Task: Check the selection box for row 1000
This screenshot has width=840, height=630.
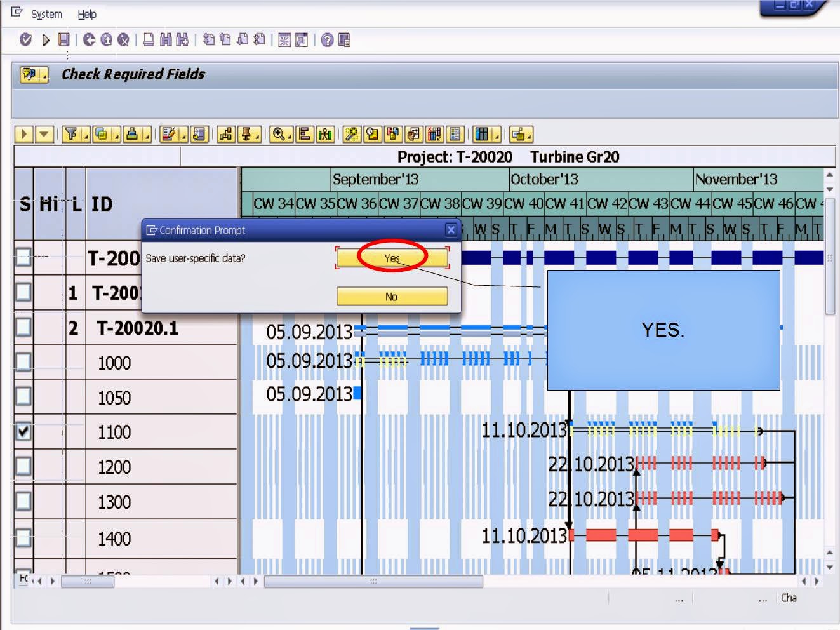Action: pyautogui.click(x=23, y=363)
